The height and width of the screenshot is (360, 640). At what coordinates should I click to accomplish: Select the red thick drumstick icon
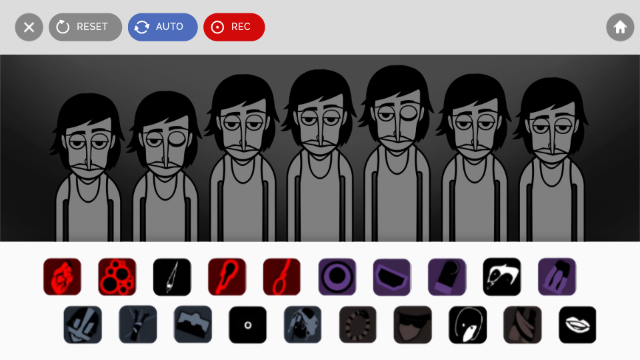click(x=227, y=276)
